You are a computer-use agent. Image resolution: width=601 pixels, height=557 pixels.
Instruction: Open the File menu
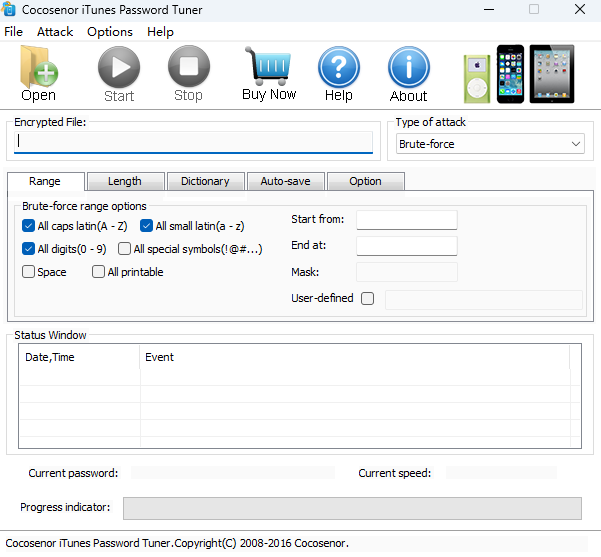13,32
